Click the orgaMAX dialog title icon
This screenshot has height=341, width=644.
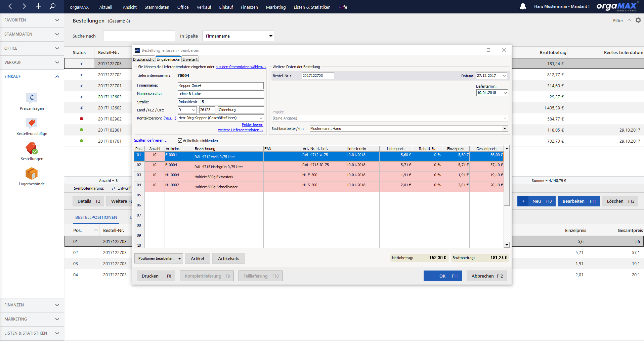[x=137, y=50]
